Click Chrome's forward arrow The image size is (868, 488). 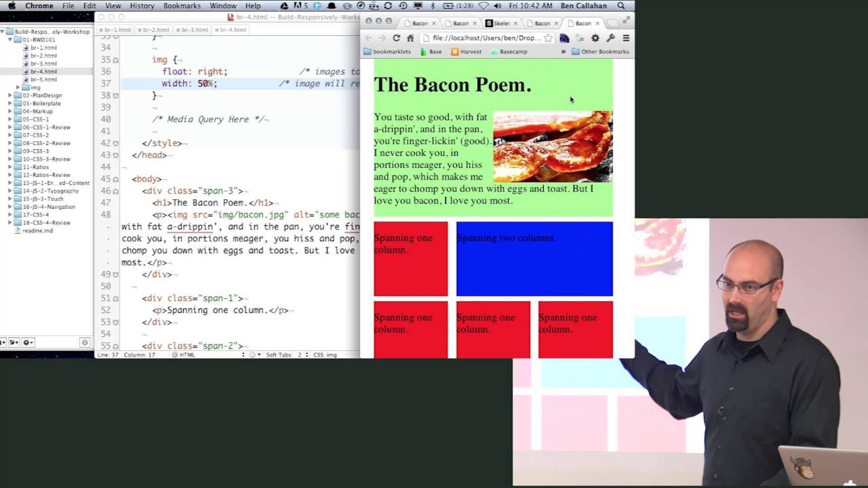coord(382,38)
